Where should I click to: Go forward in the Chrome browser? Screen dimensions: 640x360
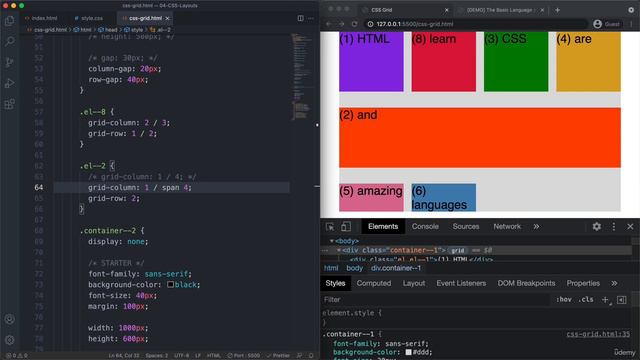click(x=342, y=24)
